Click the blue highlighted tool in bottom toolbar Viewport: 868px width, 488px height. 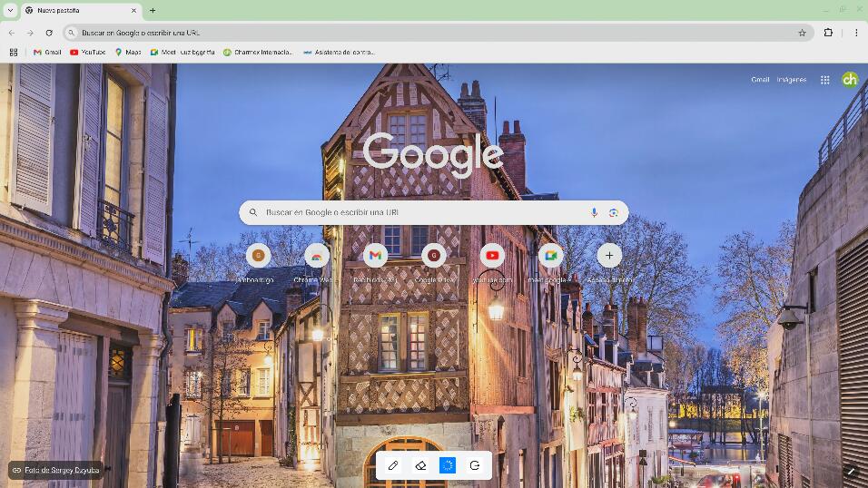pos(448,465)
